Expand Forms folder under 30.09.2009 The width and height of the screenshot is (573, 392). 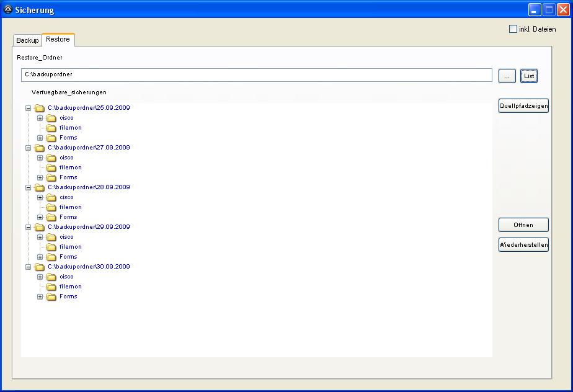40,296
